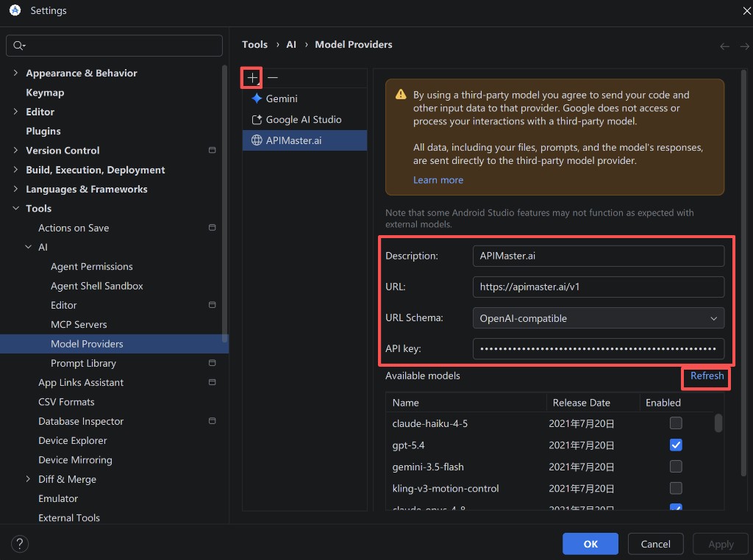The height and width of the screenshot is (560, 753).
Task: Collapse the Tools section
Action: 15,208
